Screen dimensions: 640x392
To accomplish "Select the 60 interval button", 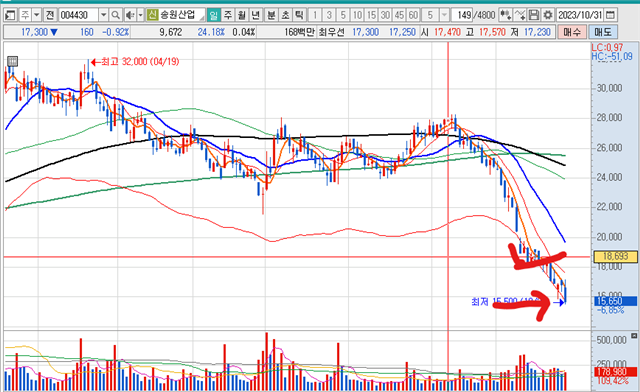I will pos(413,16).
